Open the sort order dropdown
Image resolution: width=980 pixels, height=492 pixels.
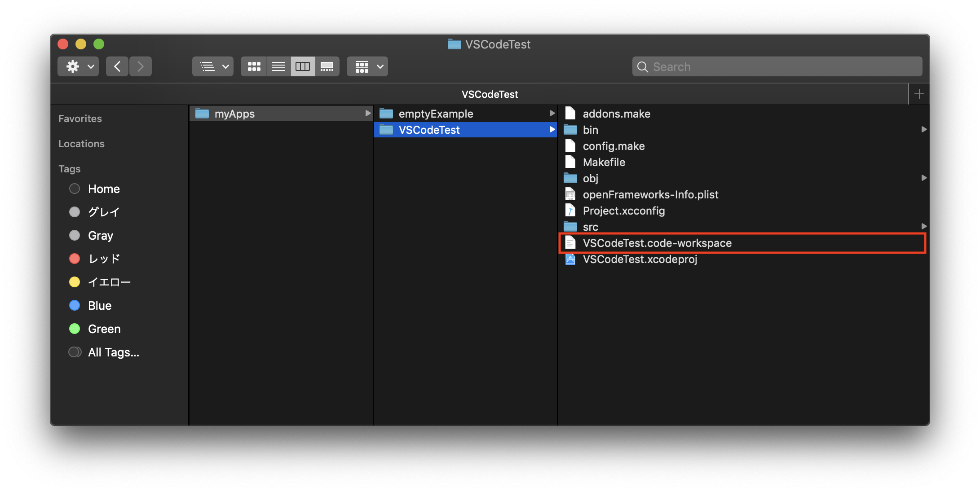tap(212, 66)
